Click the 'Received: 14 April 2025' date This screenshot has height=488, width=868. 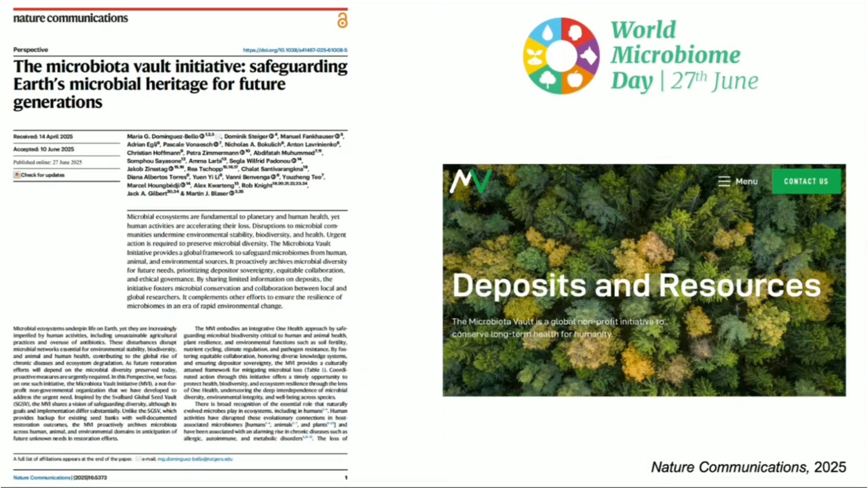point(43,136)
